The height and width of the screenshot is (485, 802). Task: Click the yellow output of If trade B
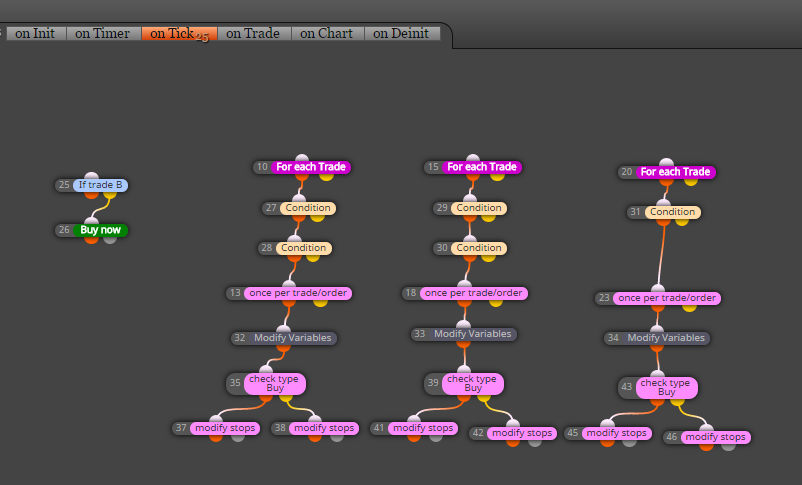click(x=110, y=194)
